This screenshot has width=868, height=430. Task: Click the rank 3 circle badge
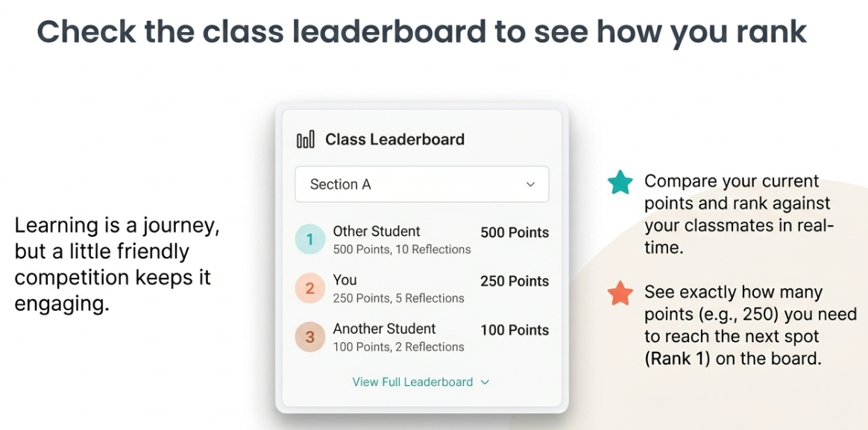pos(310,338)
